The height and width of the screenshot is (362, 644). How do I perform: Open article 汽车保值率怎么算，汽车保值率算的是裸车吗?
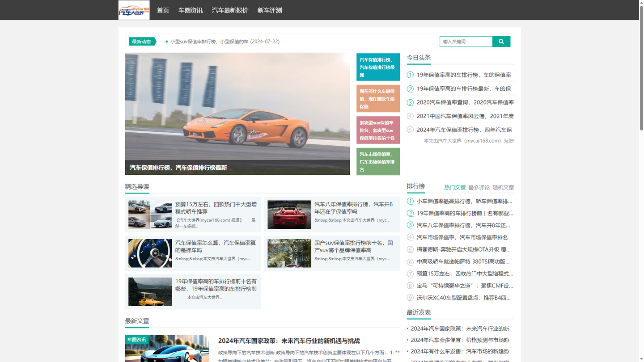(216, 246)
